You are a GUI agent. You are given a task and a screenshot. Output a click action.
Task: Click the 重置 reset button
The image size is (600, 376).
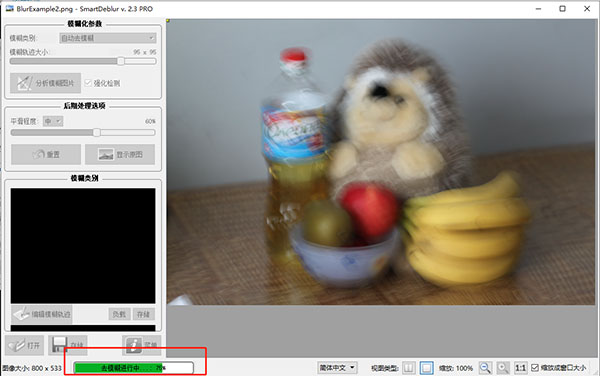tap(46, 155)
